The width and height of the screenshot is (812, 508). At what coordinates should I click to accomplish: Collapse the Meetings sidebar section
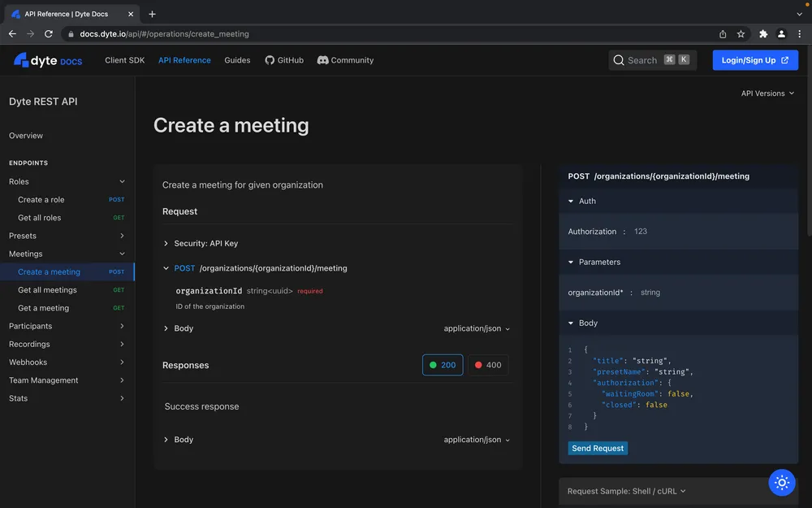(67, 254)
